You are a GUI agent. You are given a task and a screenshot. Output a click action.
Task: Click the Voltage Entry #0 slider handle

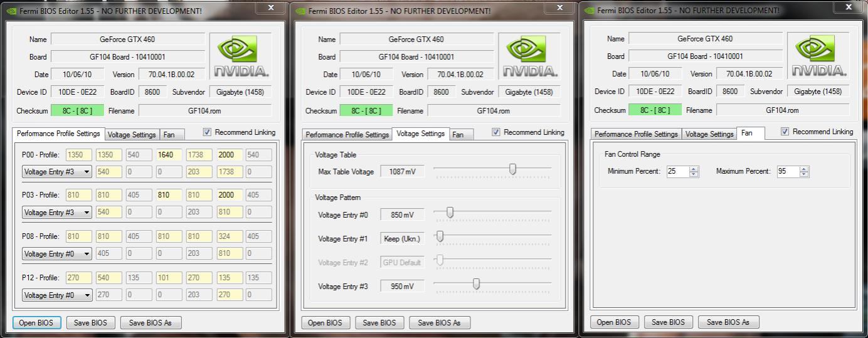pos(450,213)
